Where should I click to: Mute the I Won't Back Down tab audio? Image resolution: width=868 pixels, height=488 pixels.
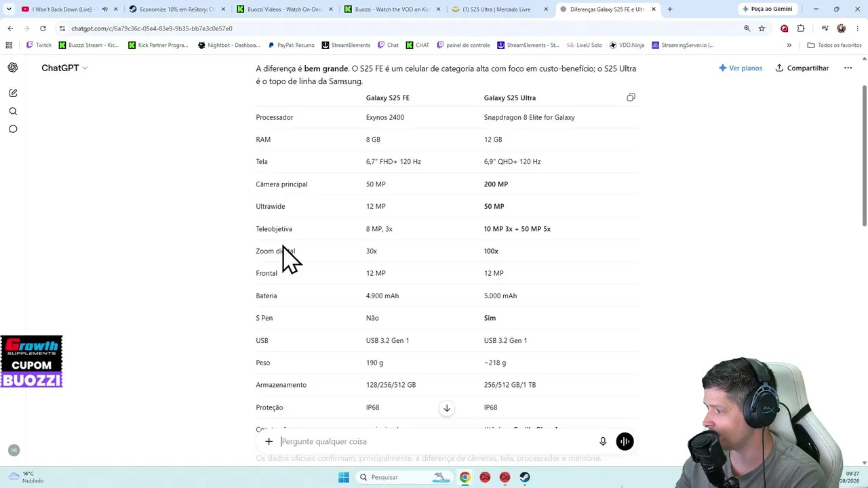[104, 9]
